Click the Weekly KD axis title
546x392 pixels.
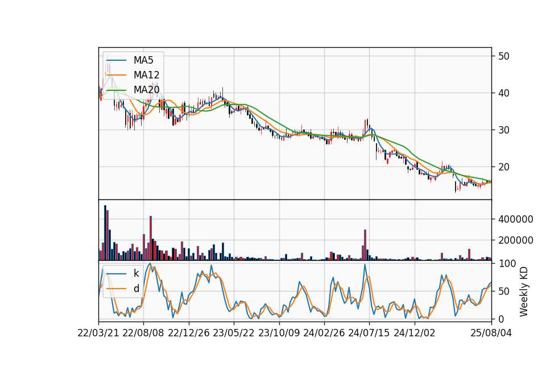pyautogui.click(x=524, y=291)
